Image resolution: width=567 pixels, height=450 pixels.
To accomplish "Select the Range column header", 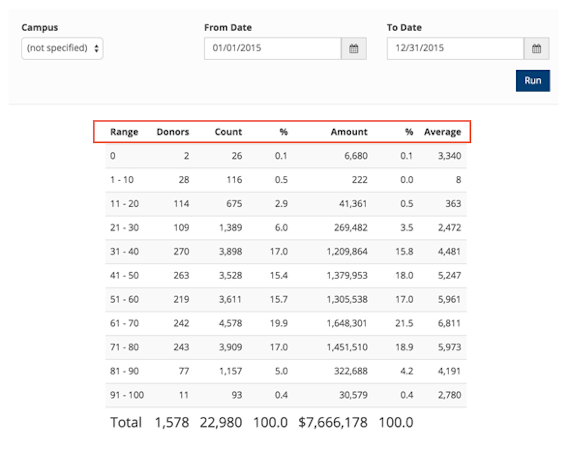I will pos(124,132).
